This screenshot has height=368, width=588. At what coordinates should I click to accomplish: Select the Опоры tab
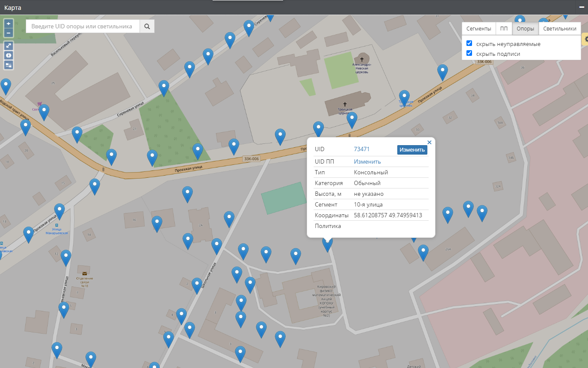525,29
